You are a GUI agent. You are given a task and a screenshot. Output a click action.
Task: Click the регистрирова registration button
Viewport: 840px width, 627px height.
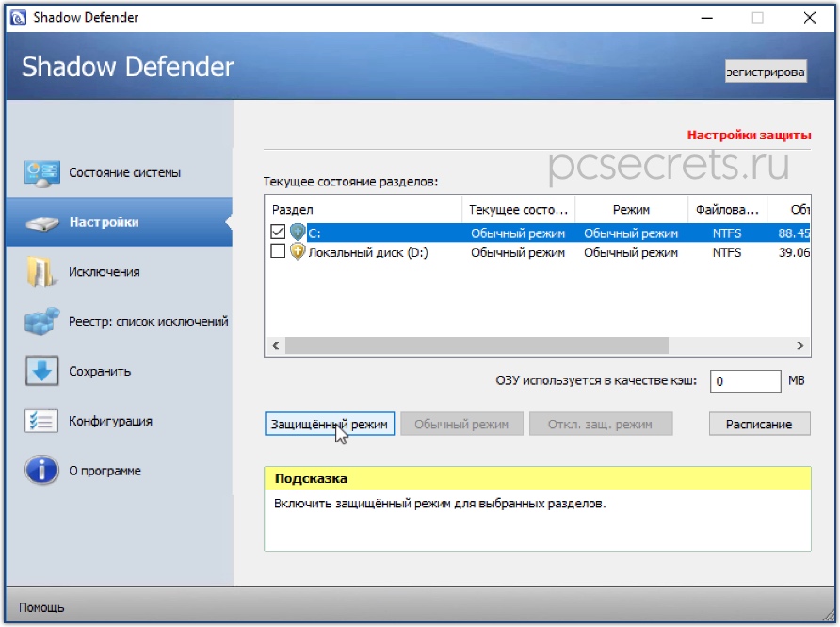click(x=766, y=72)
